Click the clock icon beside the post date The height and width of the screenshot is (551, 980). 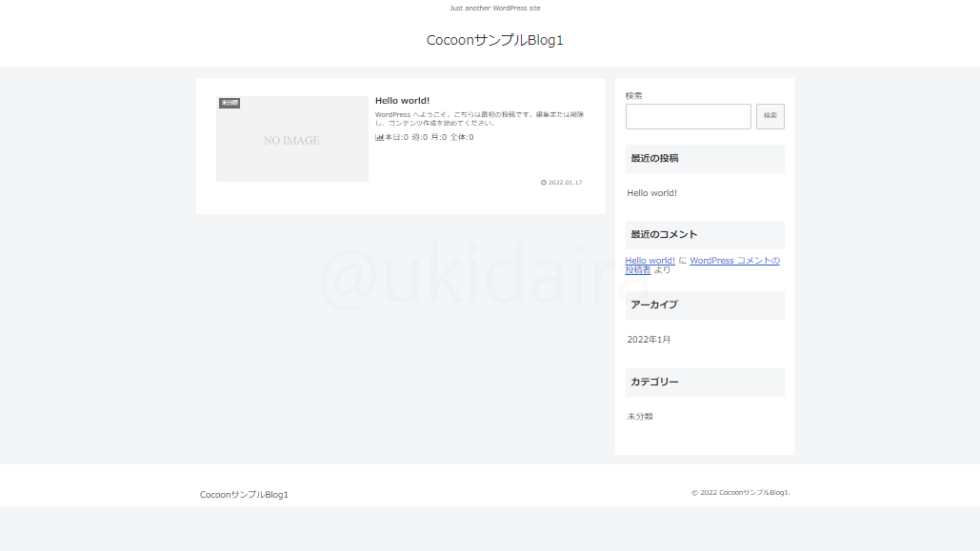tap(544, 183)
